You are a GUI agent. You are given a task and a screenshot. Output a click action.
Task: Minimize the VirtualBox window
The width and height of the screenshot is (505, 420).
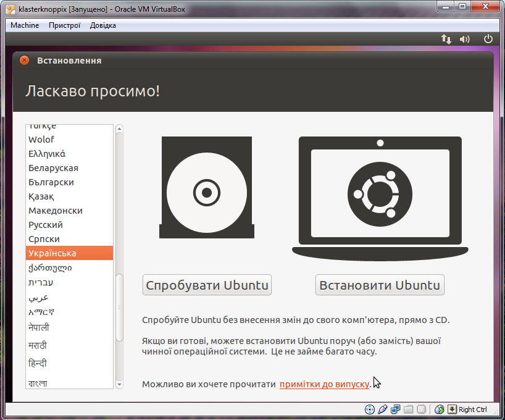446,6
